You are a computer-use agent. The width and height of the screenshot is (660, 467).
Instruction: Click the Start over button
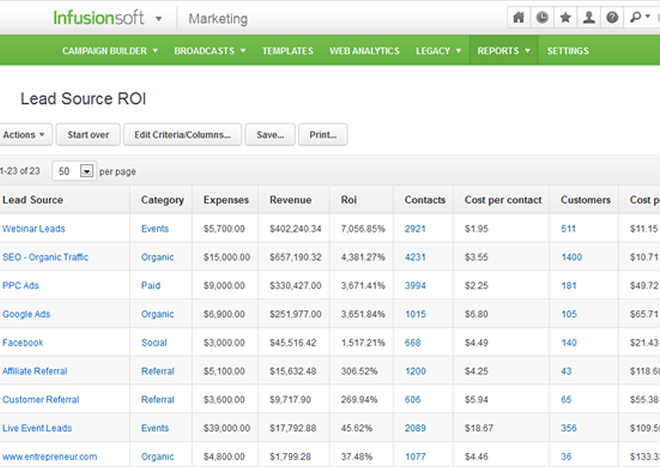click(x=88, y=135)
